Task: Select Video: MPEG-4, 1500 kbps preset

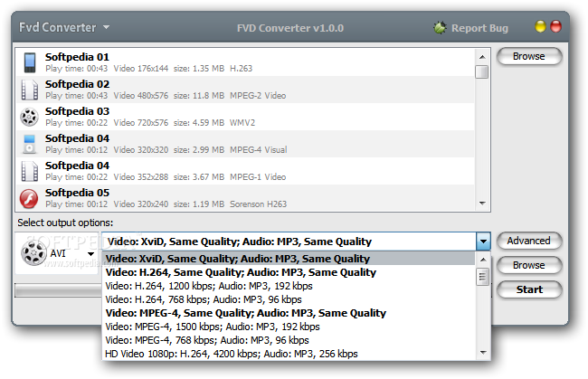Action: [288, 327]
